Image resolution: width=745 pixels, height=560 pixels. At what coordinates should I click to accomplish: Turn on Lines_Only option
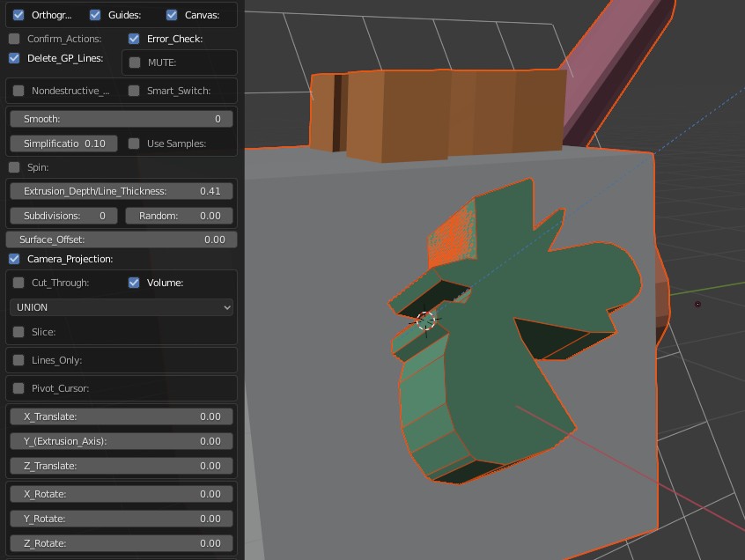[x=18, y=360]
